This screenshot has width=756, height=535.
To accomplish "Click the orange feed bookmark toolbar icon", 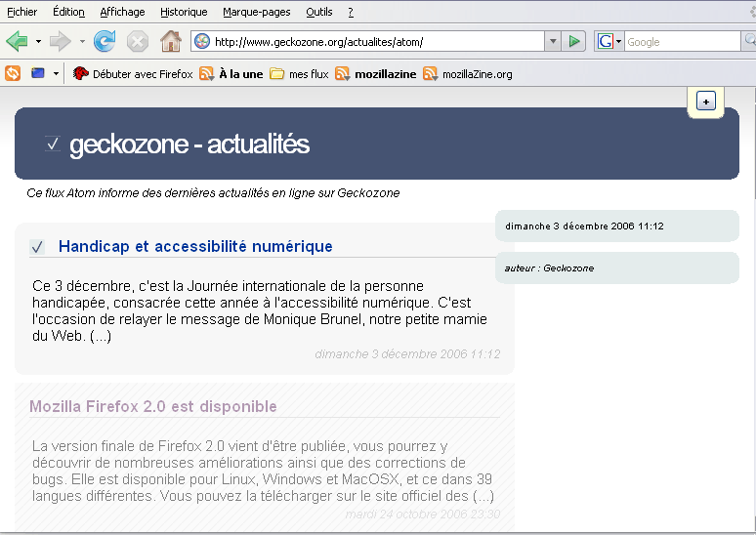I will pyautogui.click(x=13, y=74).
